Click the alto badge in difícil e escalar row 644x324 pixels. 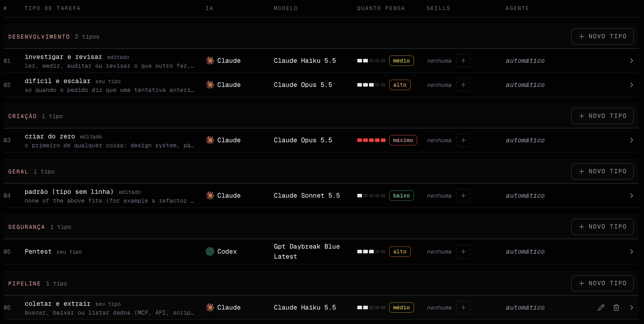400,85
